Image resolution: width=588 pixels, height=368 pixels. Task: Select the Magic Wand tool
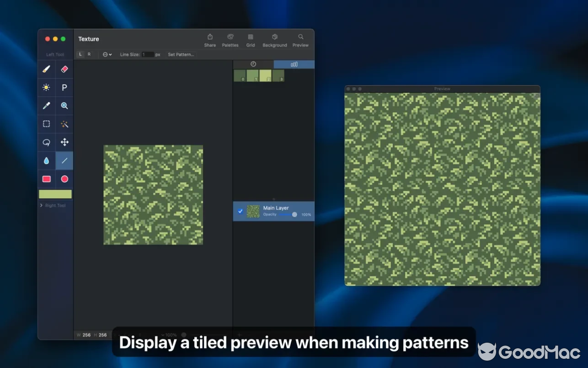point(64,124)
